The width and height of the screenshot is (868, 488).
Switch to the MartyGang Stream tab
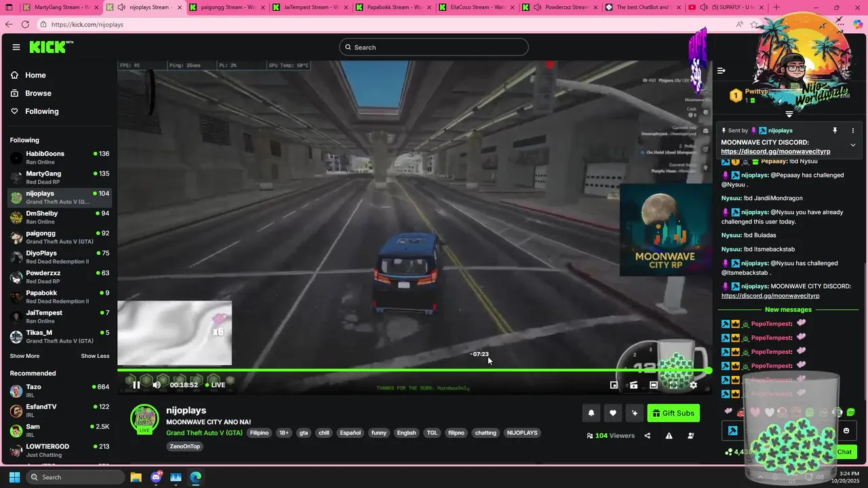[x=60, y=7]
